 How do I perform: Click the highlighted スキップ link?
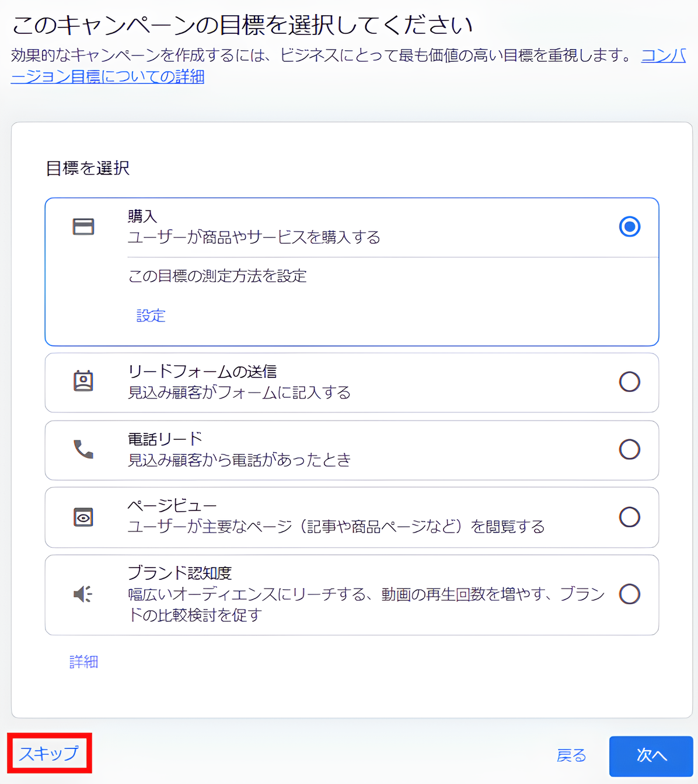point(48,754)
